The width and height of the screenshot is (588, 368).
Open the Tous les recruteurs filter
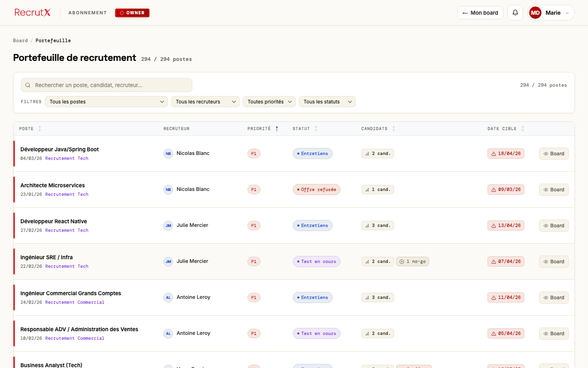[205, 102]
